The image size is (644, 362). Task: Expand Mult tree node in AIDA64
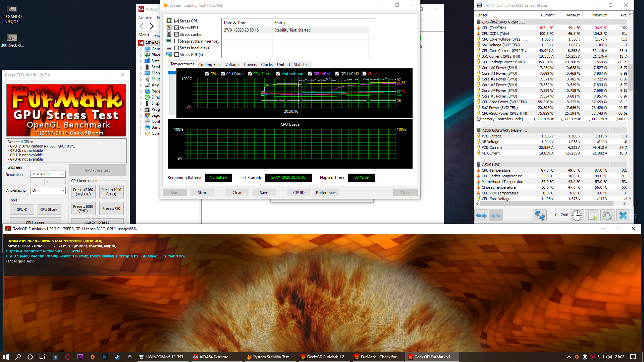(141, 79)
